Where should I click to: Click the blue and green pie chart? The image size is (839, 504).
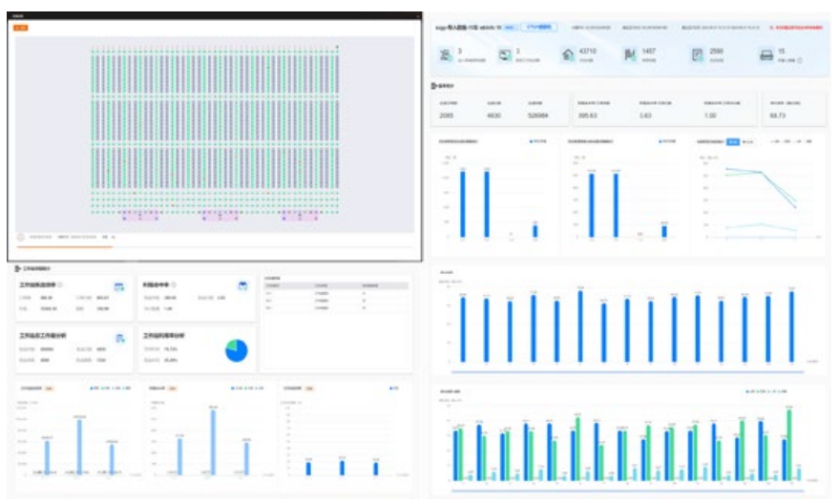click(x=235, y=350)
